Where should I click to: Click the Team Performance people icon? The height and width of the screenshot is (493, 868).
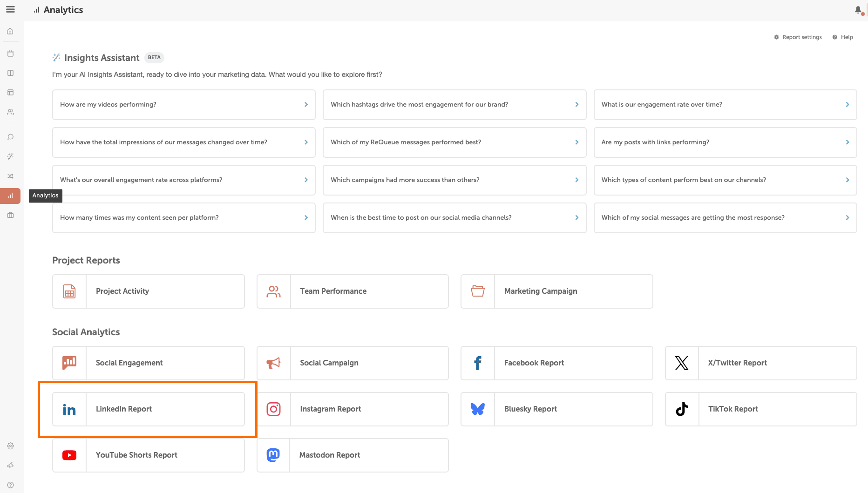(x=273, y=291)
